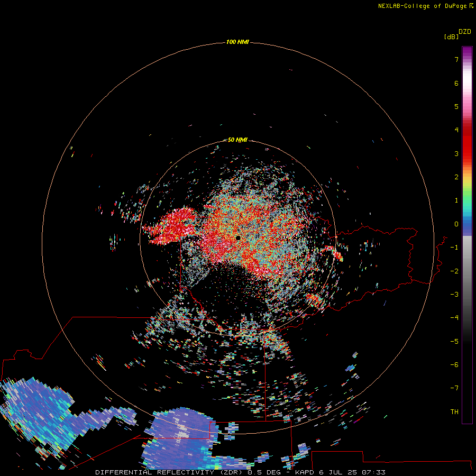This screenshot has width=476, height=476.
Task: Click the 6 value on the dB scale
Action: pyautogui.click(x=456, y=83)
